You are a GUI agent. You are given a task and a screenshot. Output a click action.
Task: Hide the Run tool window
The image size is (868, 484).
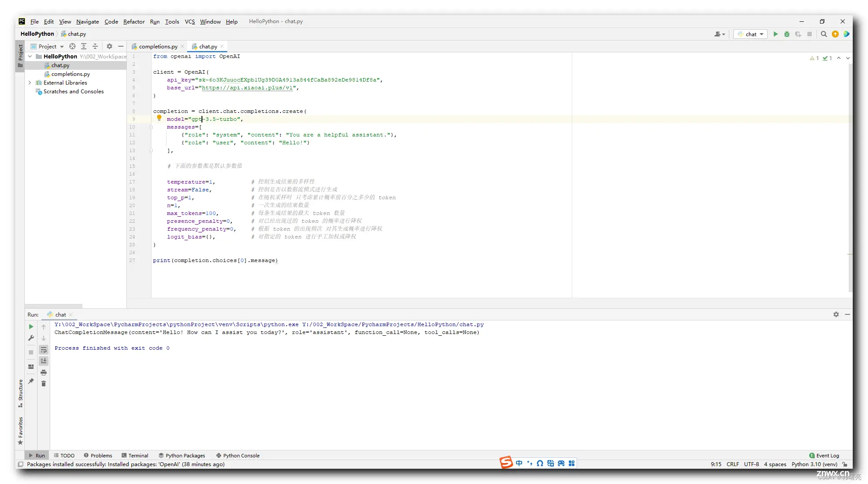(847, 314)
